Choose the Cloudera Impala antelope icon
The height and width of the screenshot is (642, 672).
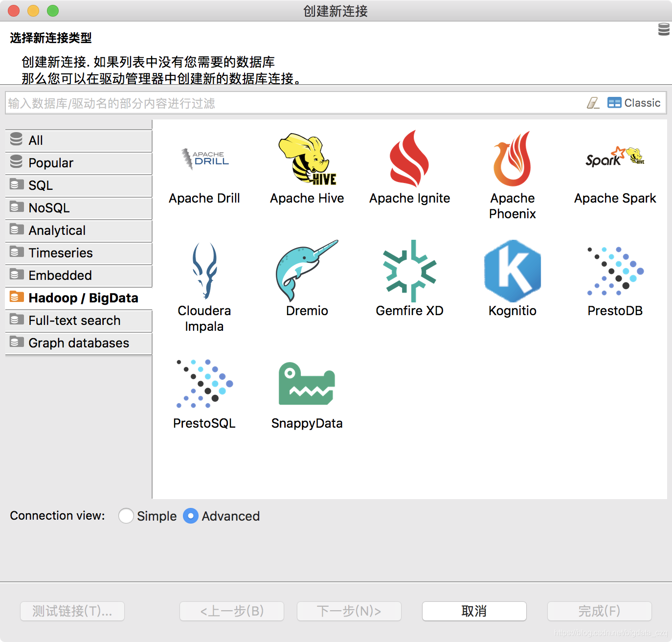(204, 271)
